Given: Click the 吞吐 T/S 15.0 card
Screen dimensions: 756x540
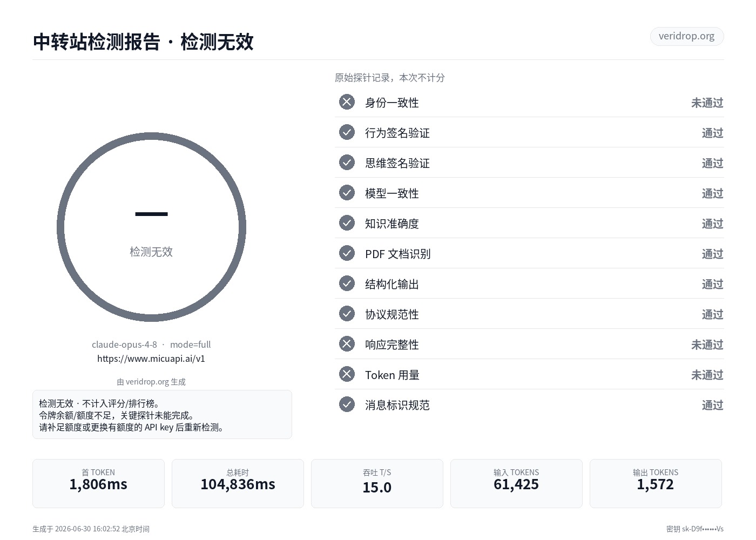Looking at the screenshot, I should 377,483.
